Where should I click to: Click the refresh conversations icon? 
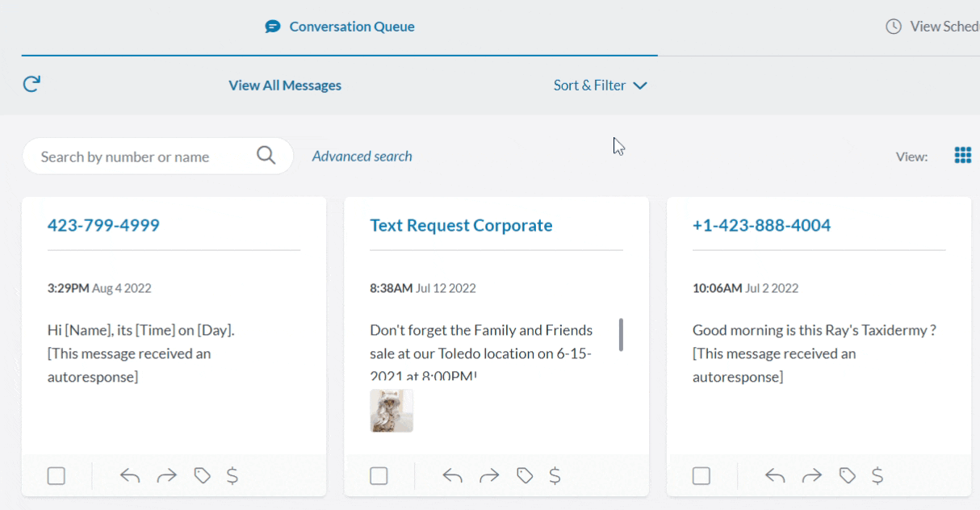(31, 84)
